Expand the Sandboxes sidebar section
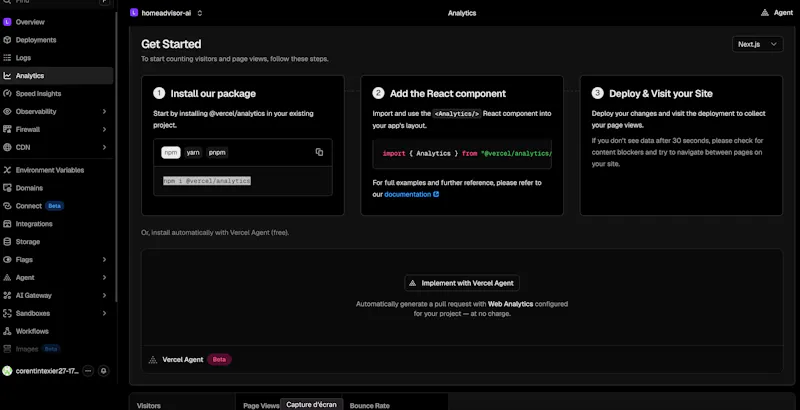This screenshot has height=410, width=800. click(x=104, y=313)
